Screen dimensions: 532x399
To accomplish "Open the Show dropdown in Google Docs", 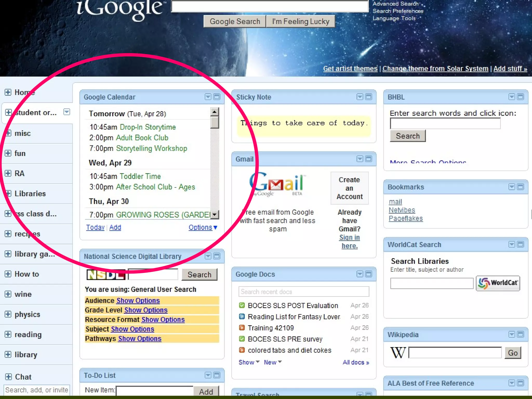I will click(x=249, y=362).
